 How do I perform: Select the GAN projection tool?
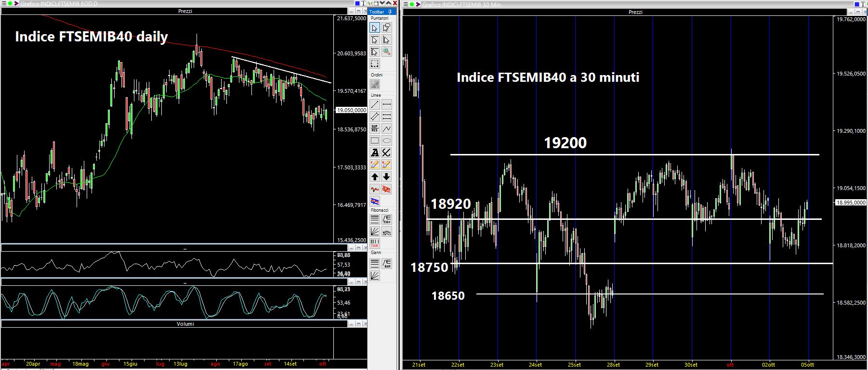386,263
